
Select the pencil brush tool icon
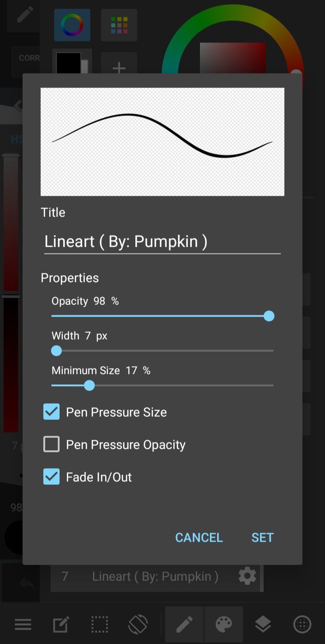point(185,625)
